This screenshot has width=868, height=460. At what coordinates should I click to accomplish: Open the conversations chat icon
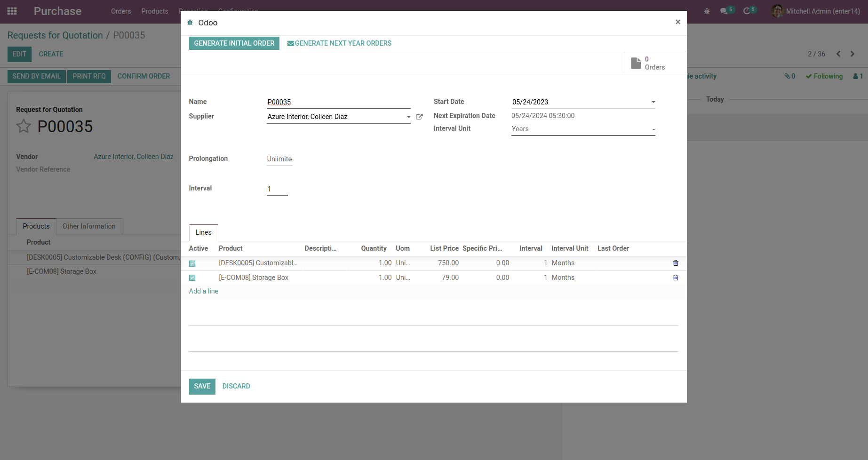click(724, 11)
